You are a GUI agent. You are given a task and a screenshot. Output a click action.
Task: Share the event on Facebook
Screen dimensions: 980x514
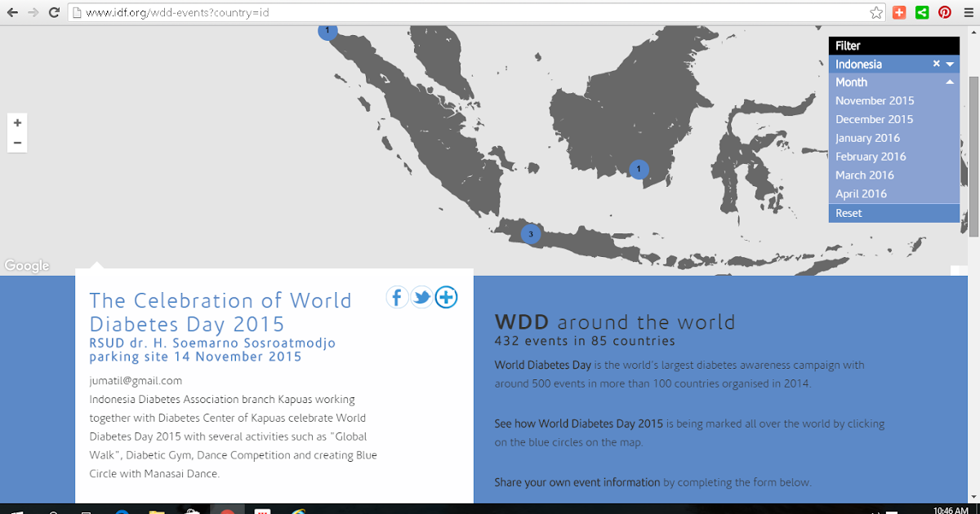(x=397, y=298)
